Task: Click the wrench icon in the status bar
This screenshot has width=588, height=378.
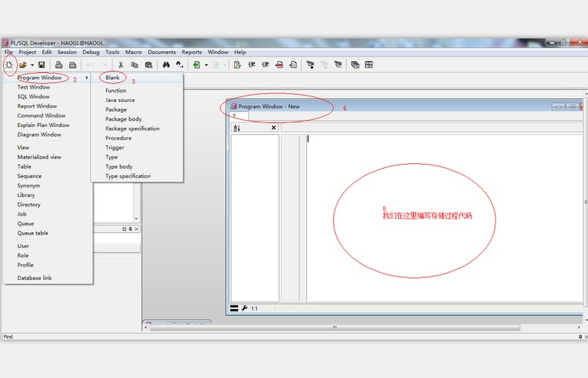Action: (x=244, y=308)
